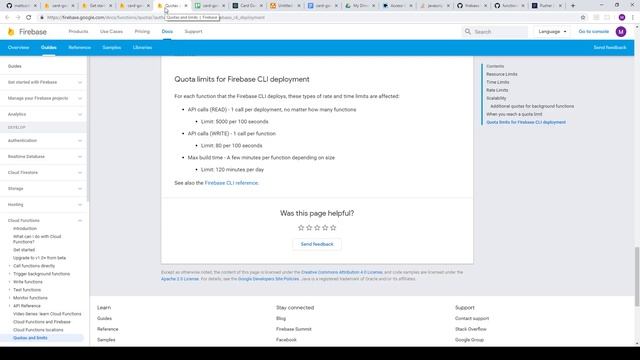Click the browser address bar URL
The height and width of the screenshot is (360, 640).
[x=156, y=18]
